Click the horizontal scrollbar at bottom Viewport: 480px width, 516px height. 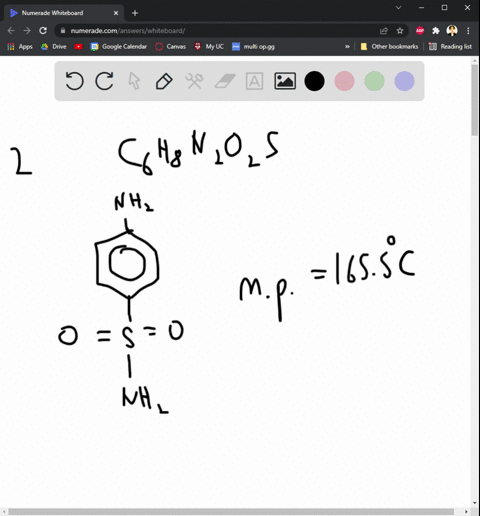coord(231,511)
